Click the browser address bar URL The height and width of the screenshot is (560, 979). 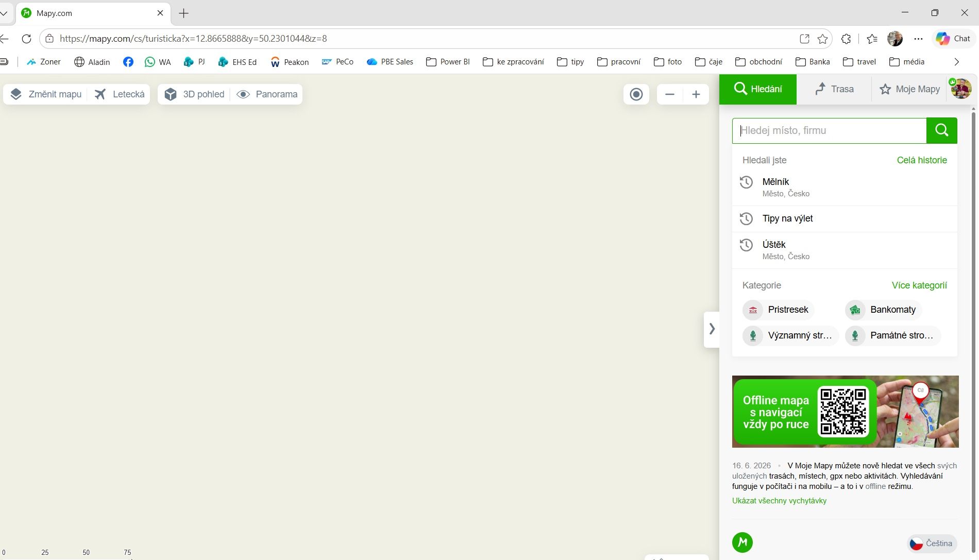pyautogui.click(x=193, y=39)
